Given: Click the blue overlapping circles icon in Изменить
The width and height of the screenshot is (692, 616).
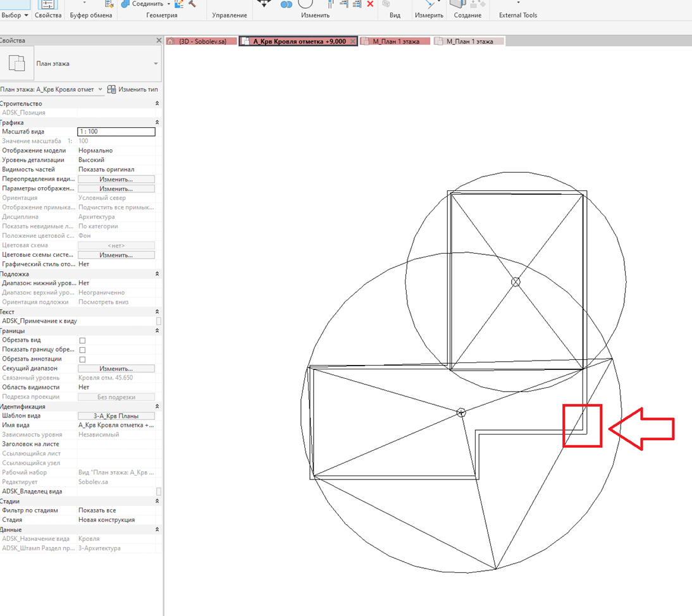Looking at the screenshot, I should 287,4.
